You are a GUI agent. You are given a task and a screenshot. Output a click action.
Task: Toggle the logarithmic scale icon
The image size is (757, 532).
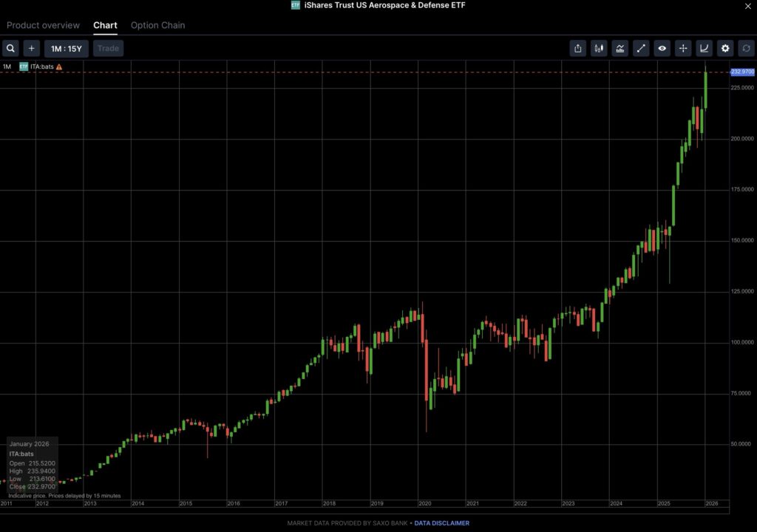pyautogui.click(x=705, y=49)
